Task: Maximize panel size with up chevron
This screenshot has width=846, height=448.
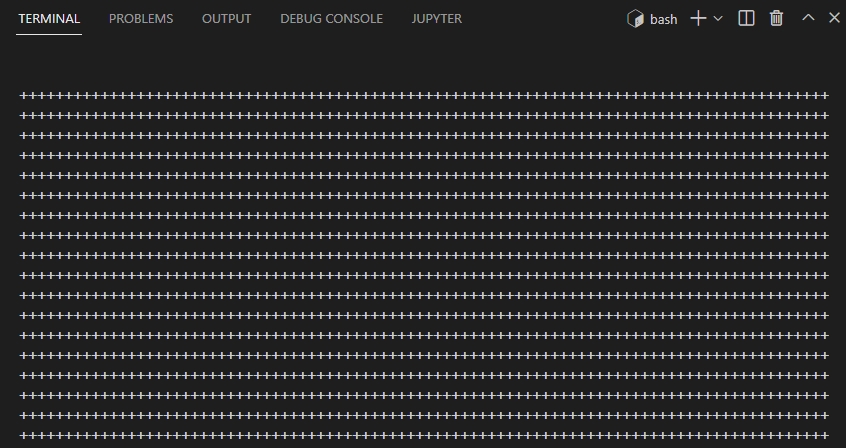Action: pos(808,19)
